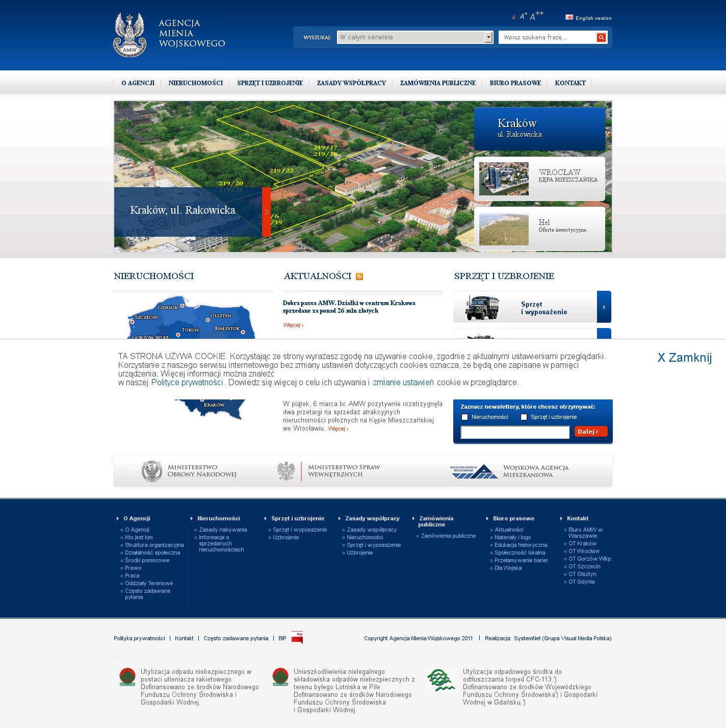
Task: Open the Biuro prasowe main menu item
Action: (515, 83)
